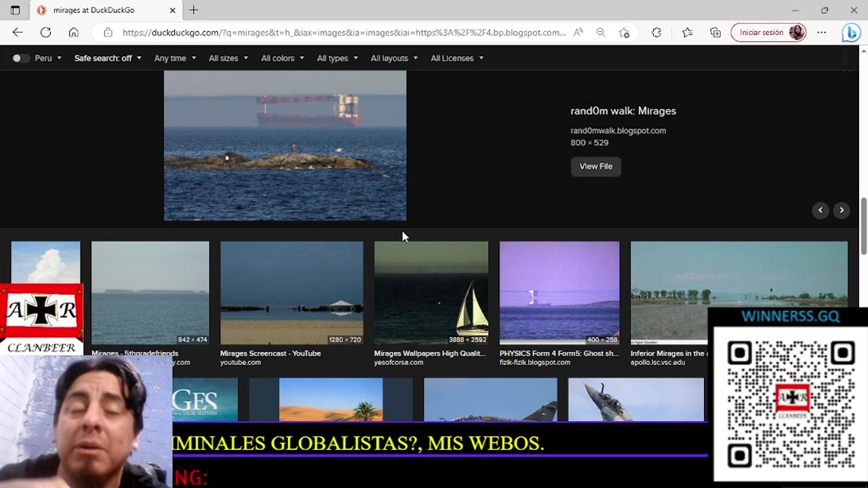Select the cloud and blue sky thumbnail
The image size is (868, 488).
[45, 262]
